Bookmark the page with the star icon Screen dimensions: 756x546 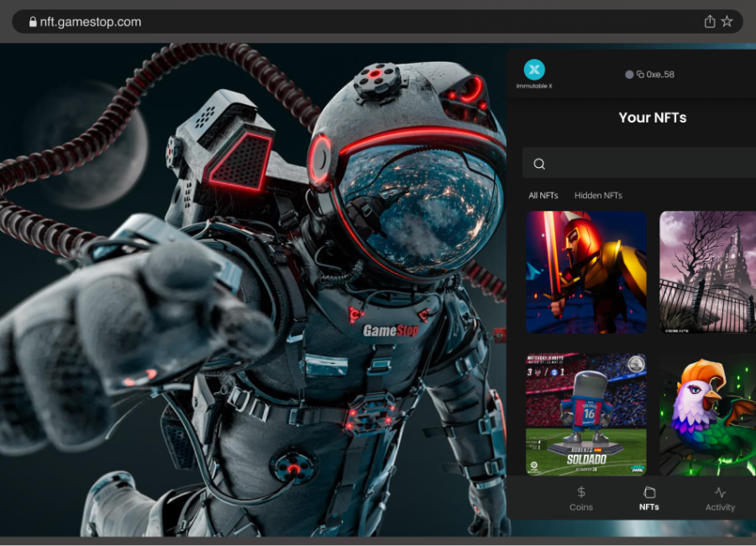(727, 22)
